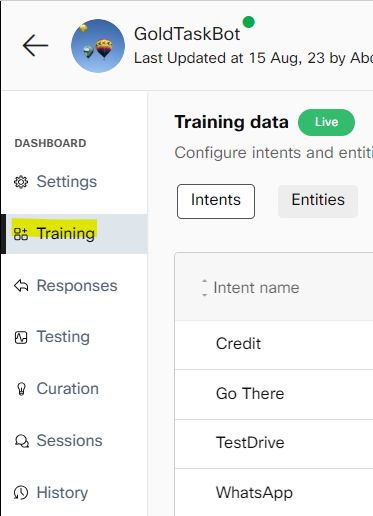Screen dimensions: 373x516
Task: Switch to the Entities tab
Action: [318, 201]
